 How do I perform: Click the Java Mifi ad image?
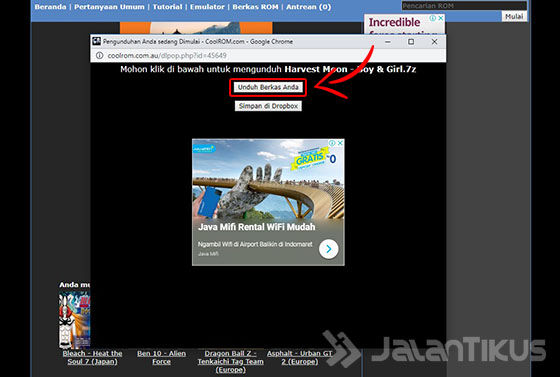coord(268,179)
